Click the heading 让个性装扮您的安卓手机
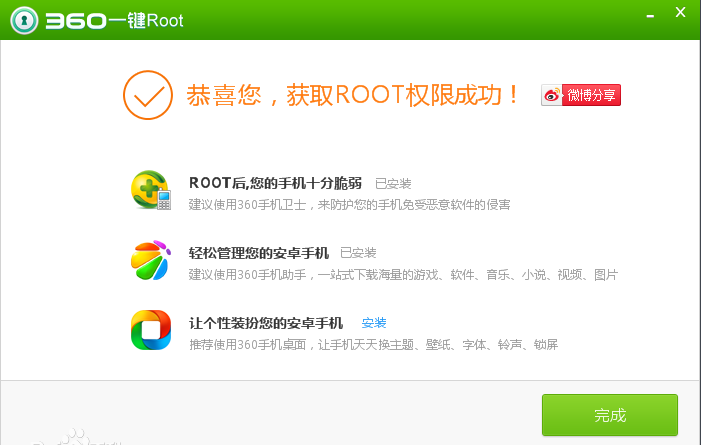The width and height of the screenshot is (701, 445). coord(266,323)
